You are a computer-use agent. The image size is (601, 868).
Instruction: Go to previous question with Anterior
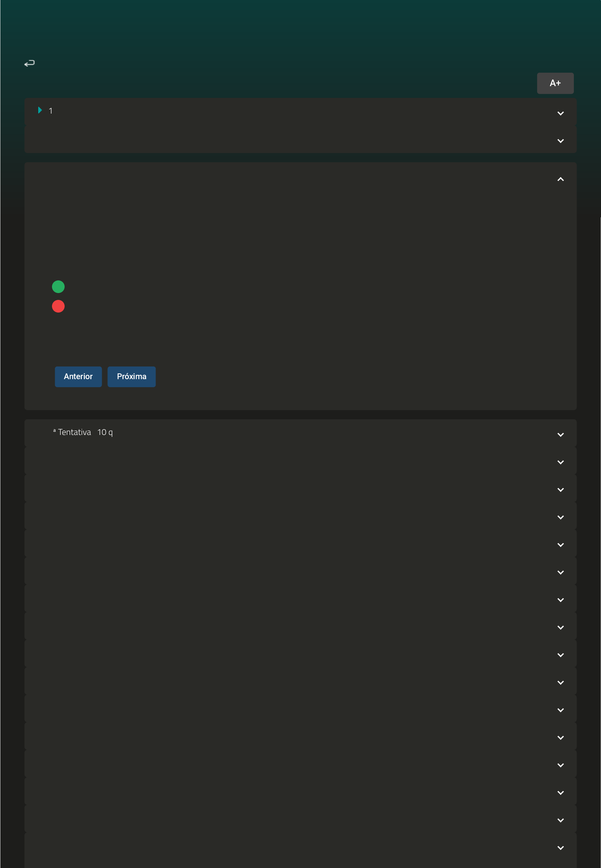click(x=78, y=376)
